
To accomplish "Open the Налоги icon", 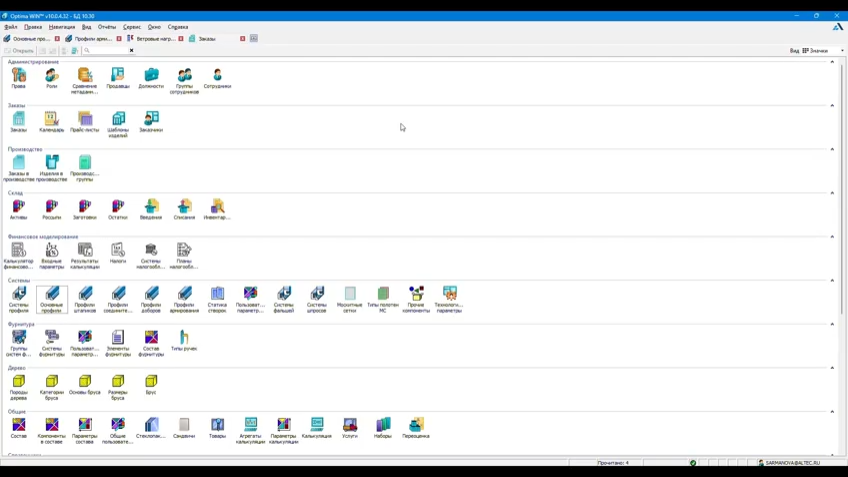I will [x=118, y=253].
